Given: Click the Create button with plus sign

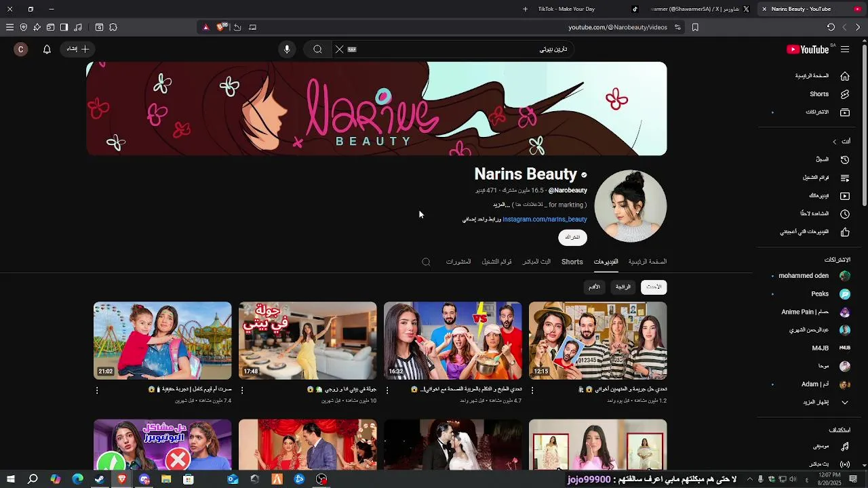Looking at the screenshot, I should point(78,49).
